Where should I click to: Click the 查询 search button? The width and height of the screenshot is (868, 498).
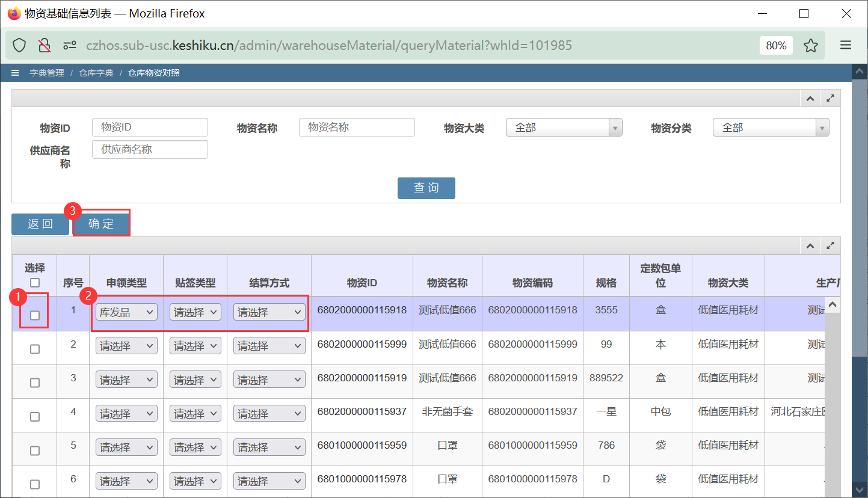click(x=426, y=188)
